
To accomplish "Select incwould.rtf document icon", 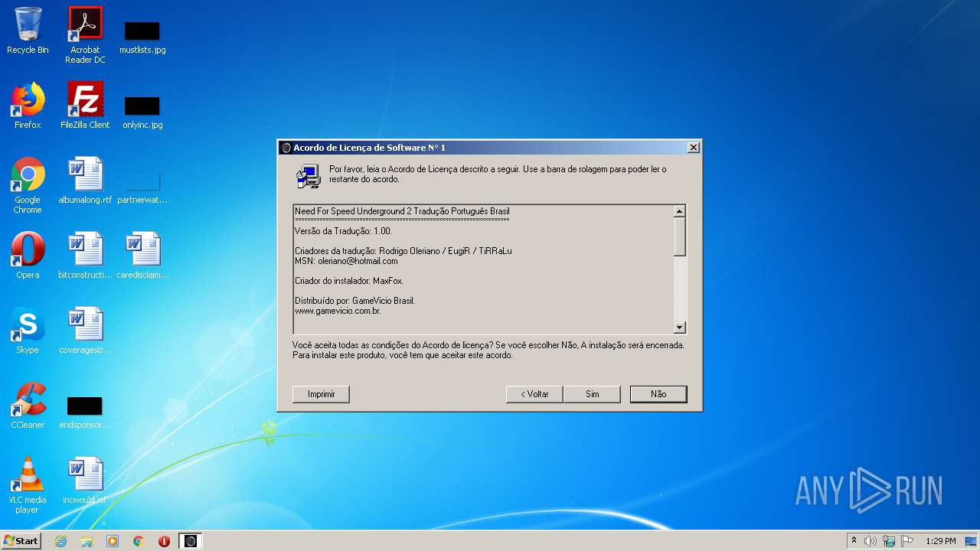I will [x=85, y=481].
